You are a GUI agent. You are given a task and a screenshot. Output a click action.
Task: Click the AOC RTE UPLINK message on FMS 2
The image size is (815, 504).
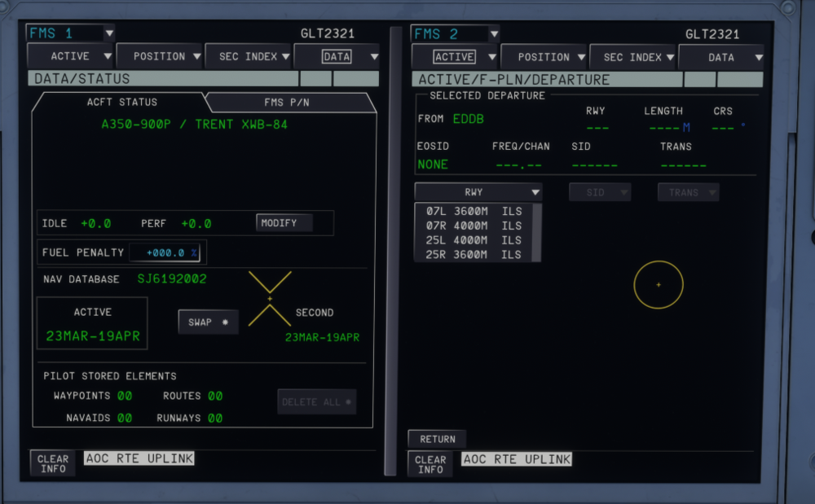517,459
